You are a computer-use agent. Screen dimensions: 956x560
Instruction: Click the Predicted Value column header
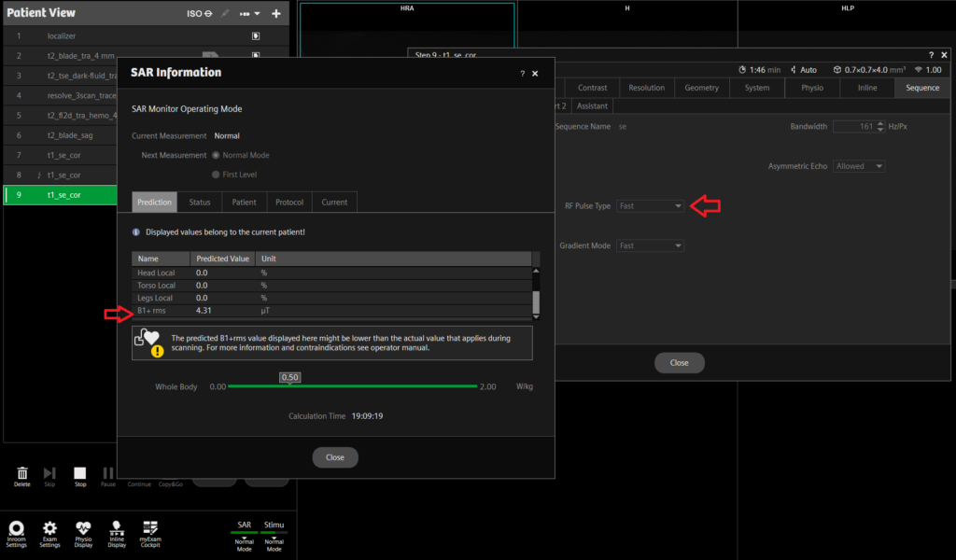point(222,259)
